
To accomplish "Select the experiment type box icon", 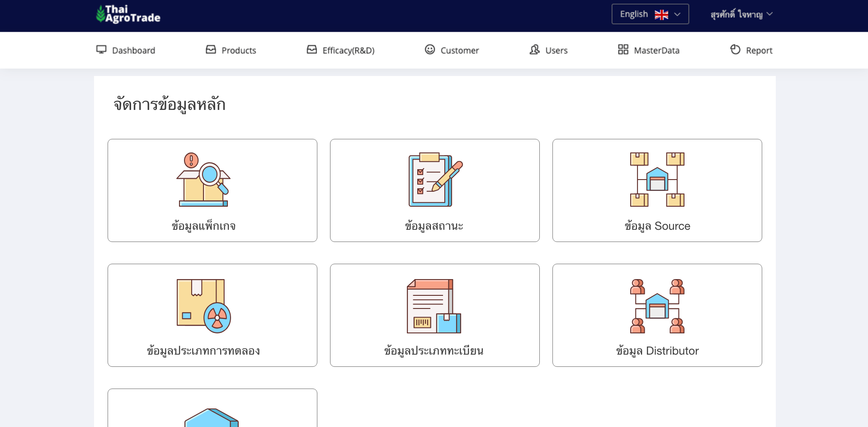I will [x=203, y=306].
